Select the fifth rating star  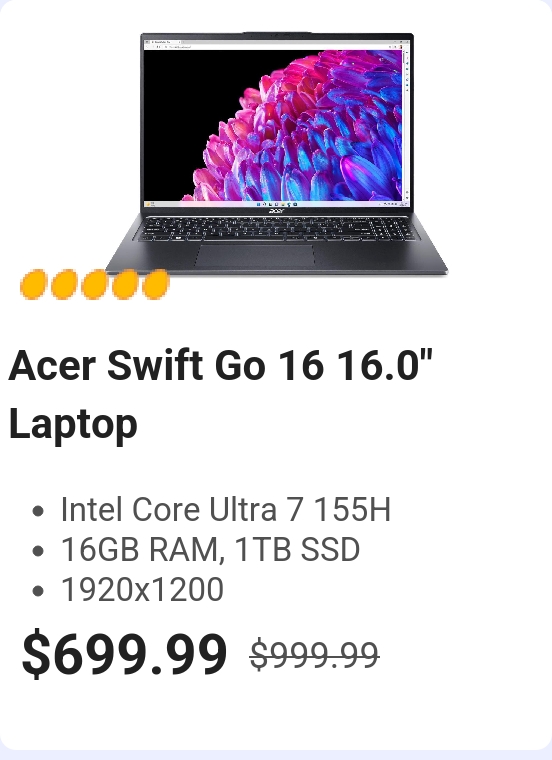point(156,285)
